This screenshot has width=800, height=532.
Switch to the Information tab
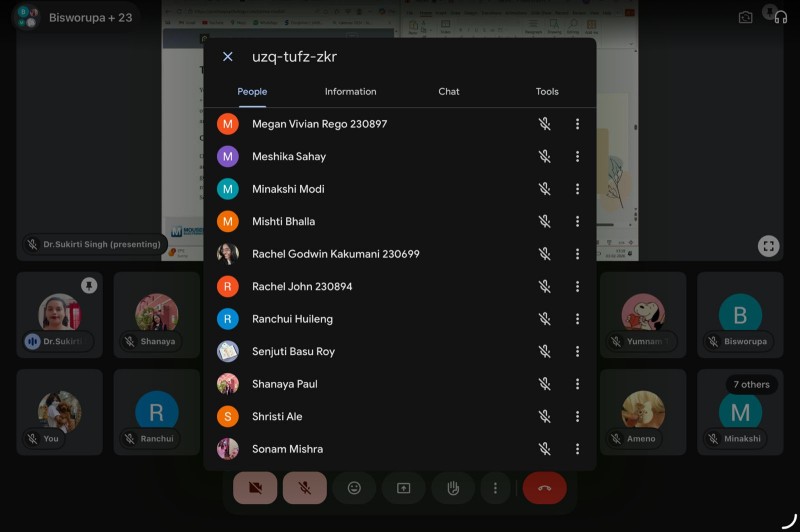350,92
